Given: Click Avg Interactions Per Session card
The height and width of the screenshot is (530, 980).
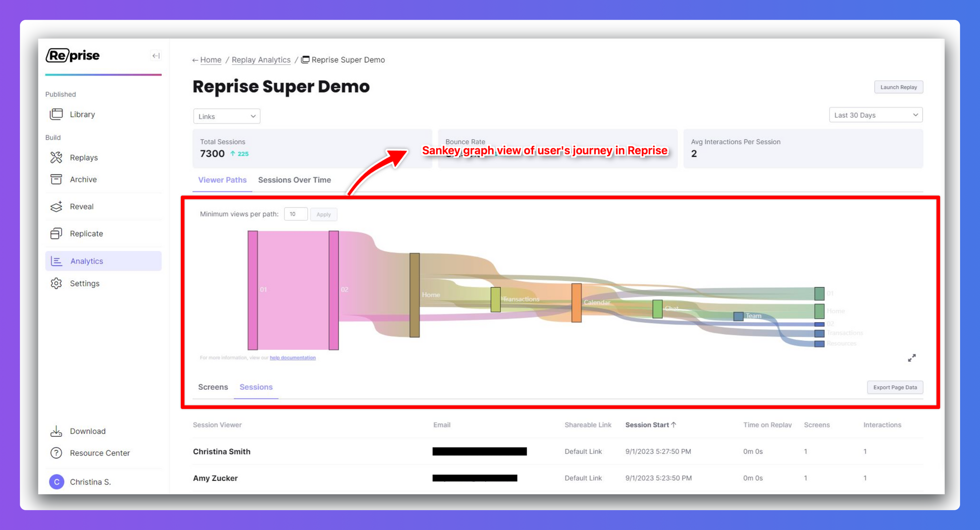Looking at the screenshot, I should click(803, 149).
